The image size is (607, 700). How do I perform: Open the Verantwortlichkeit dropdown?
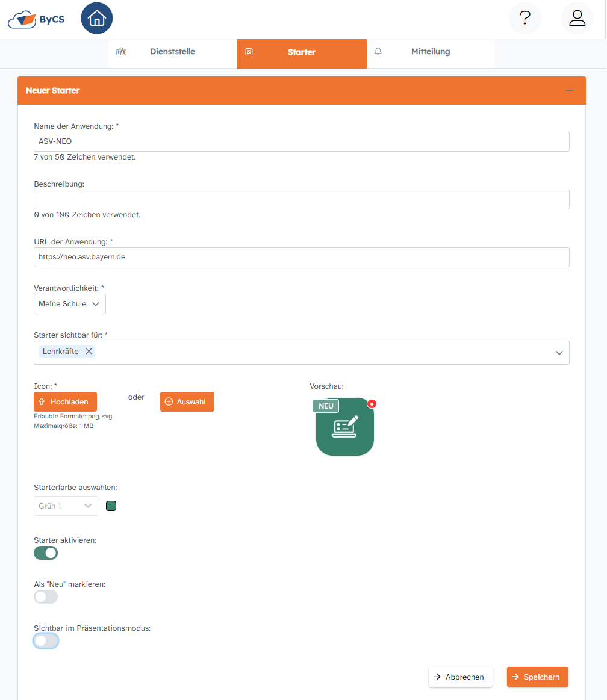coord(70,304)
